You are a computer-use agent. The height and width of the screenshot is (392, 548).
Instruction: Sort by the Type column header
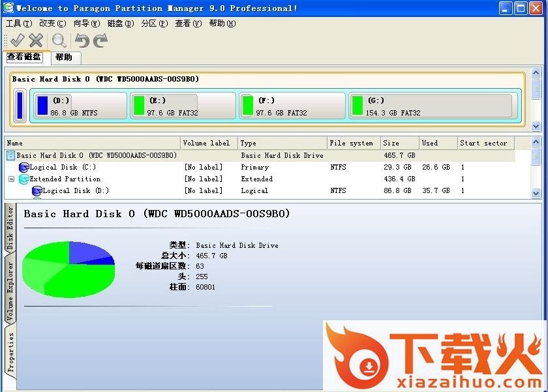point(282,143)
